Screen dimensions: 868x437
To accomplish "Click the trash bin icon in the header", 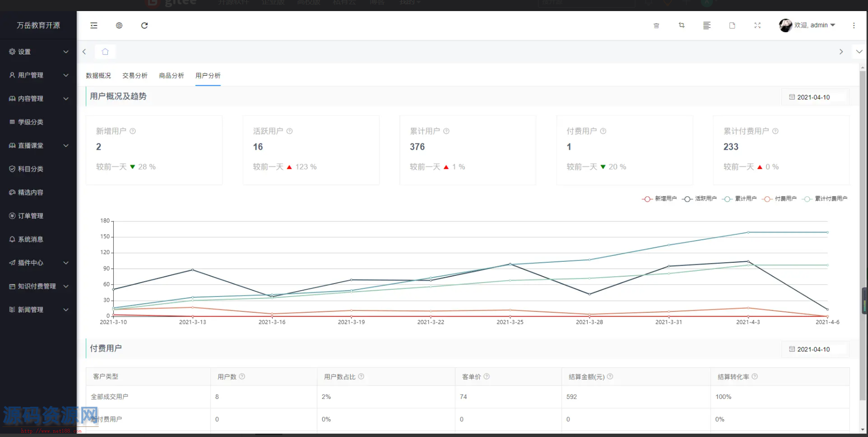I will (656, 26).
